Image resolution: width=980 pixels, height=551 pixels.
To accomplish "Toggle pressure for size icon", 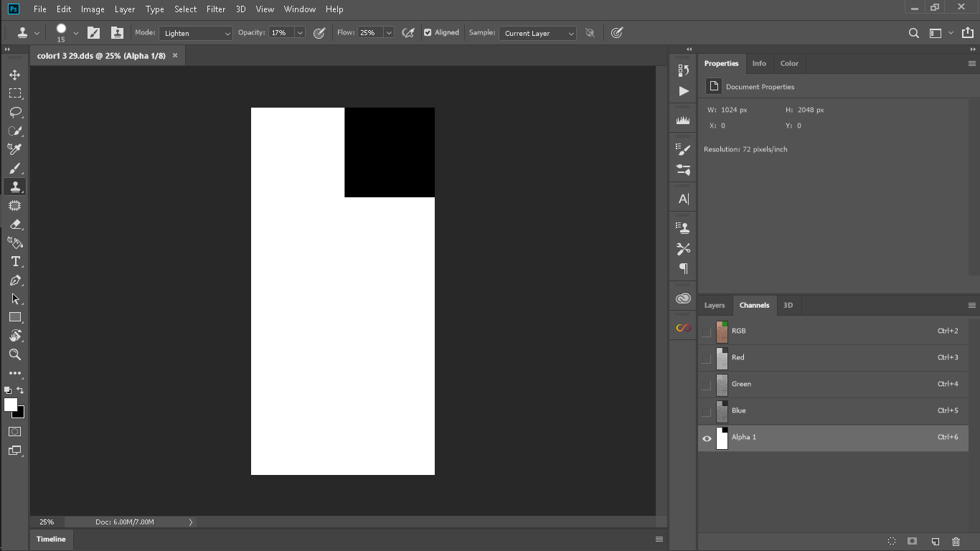I will tap(617, 33).
